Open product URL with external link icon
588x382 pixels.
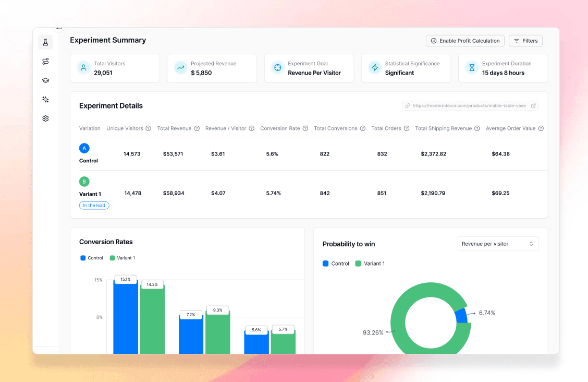(533, 106)
